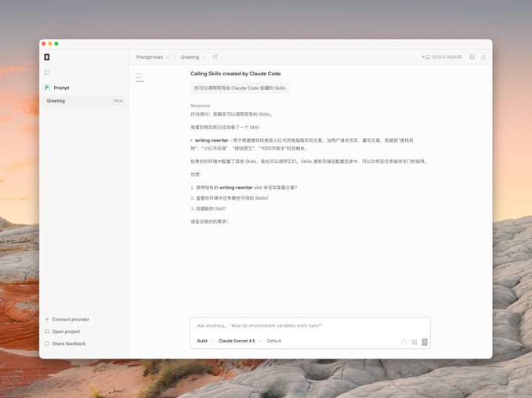Open the Prompt:main branch dropdown
This screenshot has width=532, height=398.
[152, 57]
